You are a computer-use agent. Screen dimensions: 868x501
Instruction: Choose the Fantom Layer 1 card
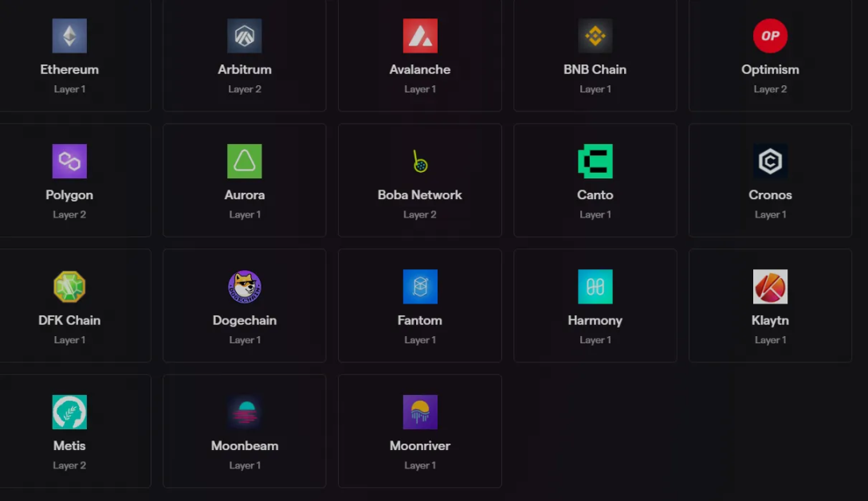tap(420, 305)
